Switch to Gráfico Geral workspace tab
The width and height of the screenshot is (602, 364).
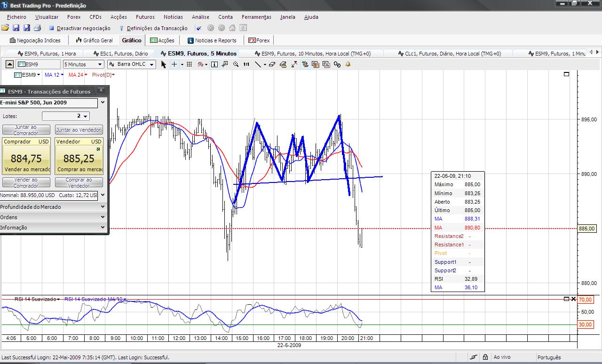point(95,40)
